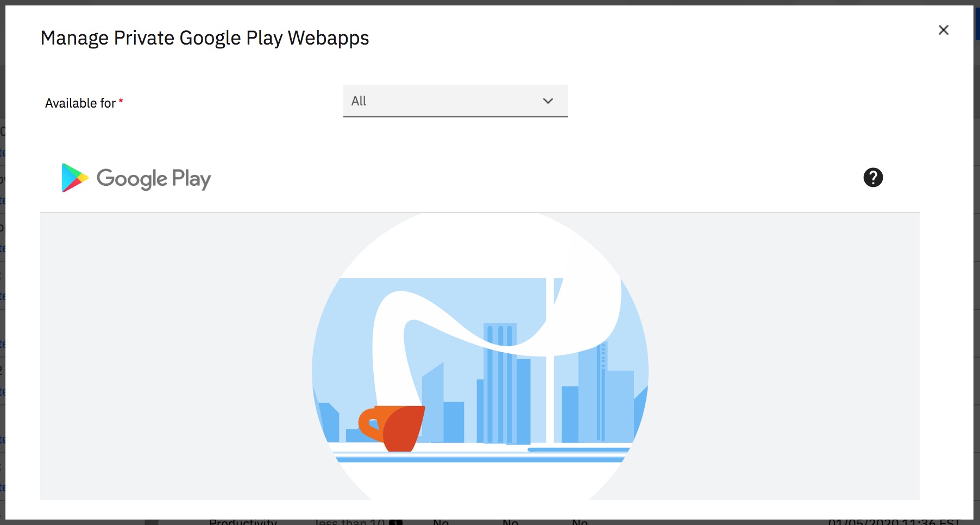
Task: Click the Google Play triangle logo
Action: pyautogui.click(x=74, y=178)
